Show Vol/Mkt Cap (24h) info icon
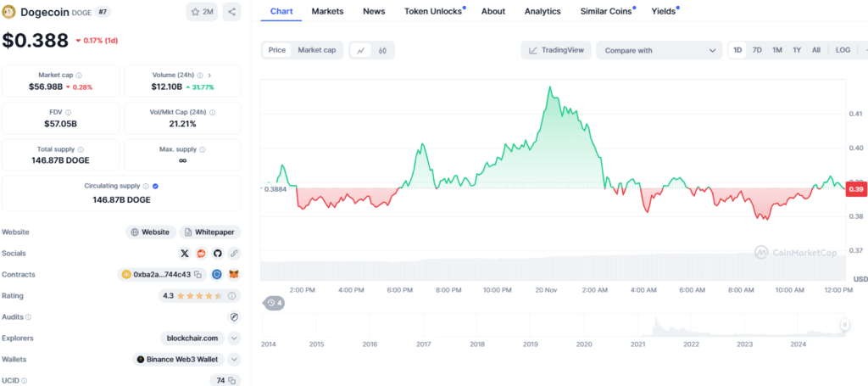868x386 pixels. pyautogui.click(x=213, y=113)
